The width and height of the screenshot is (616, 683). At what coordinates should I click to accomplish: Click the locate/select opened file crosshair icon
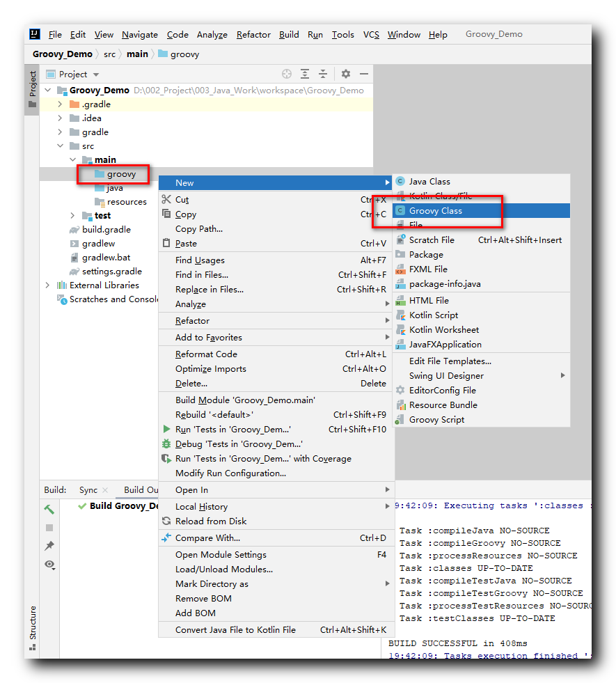pos(287,74)
